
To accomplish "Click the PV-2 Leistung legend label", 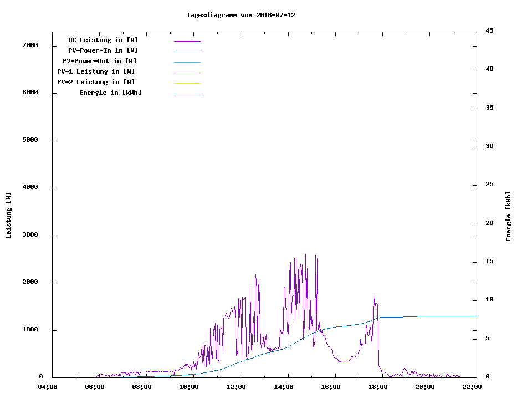I will coord(96,82).
